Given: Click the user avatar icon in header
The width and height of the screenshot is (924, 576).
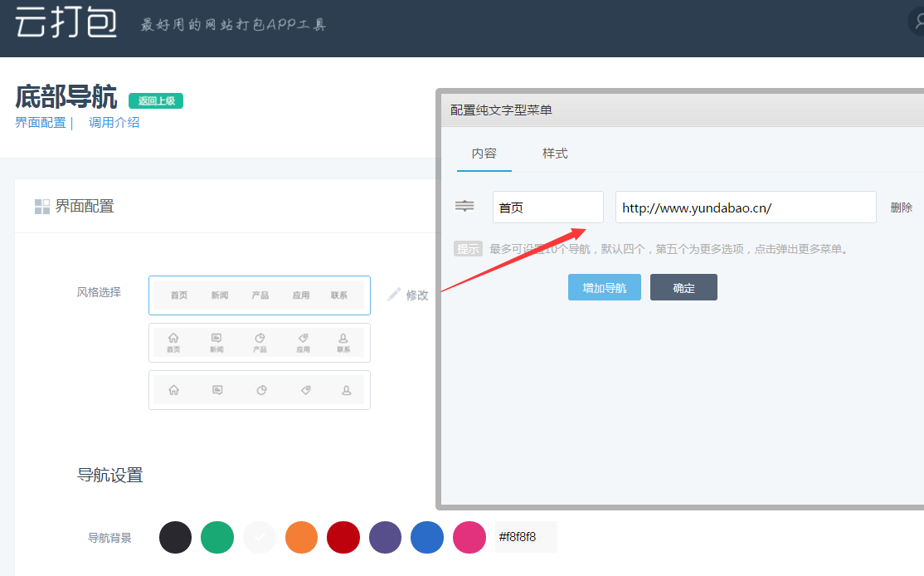Looking at the screenshot, I should coord(918,22).
